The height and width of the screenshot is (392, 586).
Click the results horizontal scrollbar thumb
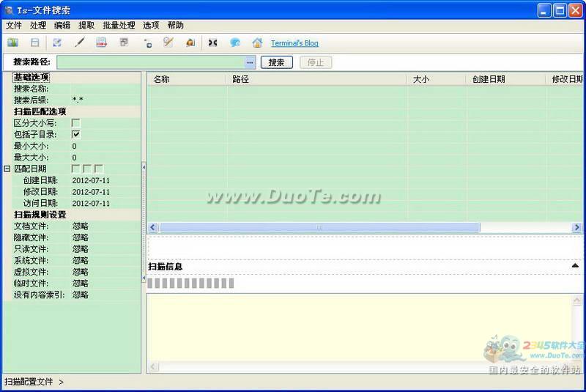click(319, 227)
